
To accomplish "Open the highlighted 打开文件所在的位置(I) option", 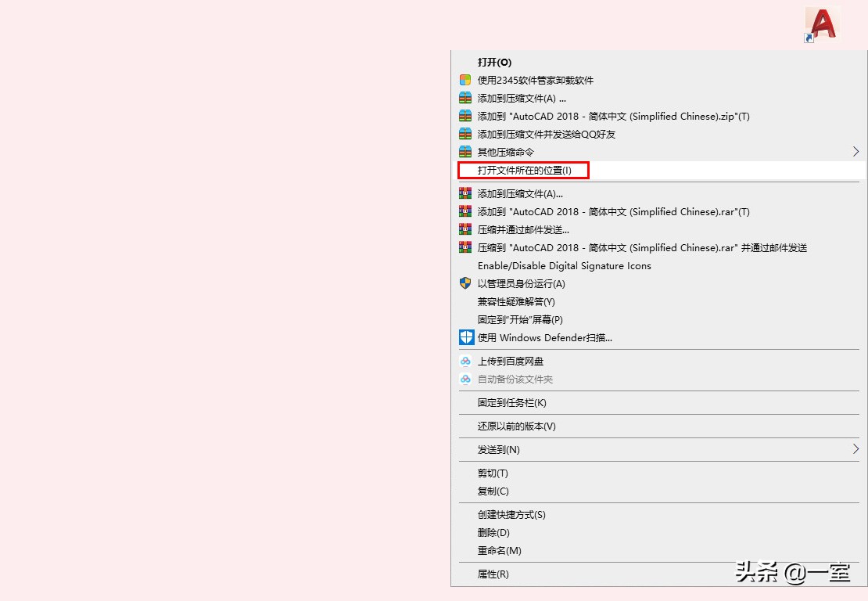I will [522, 170].
